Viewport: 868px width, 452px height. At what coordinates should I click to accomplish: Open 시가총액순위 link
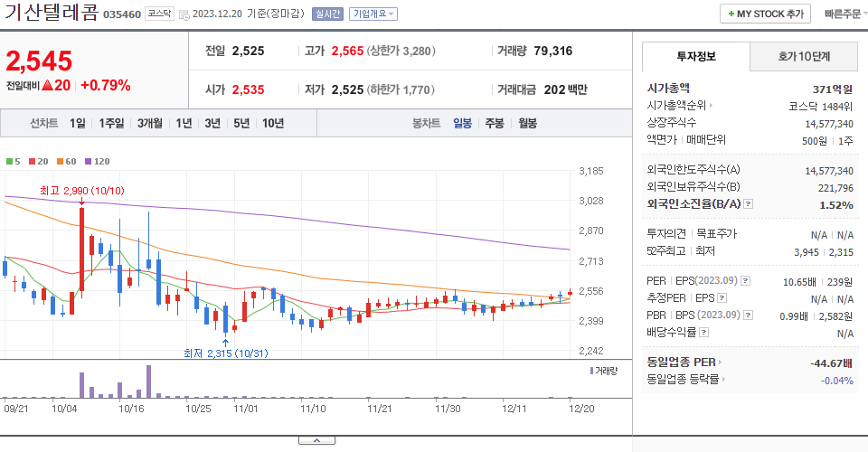click(679, 105)
